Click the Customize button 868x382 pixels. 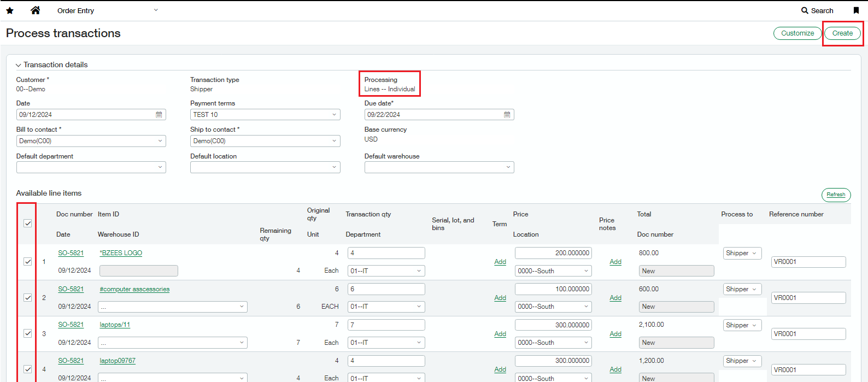[x=797, y=33]
